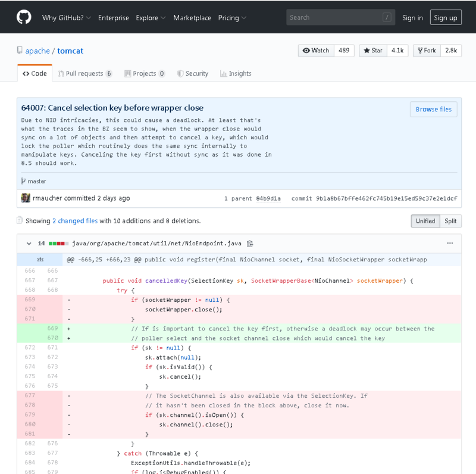Collapse the NioEndpoint.java diff chevron

29,243
